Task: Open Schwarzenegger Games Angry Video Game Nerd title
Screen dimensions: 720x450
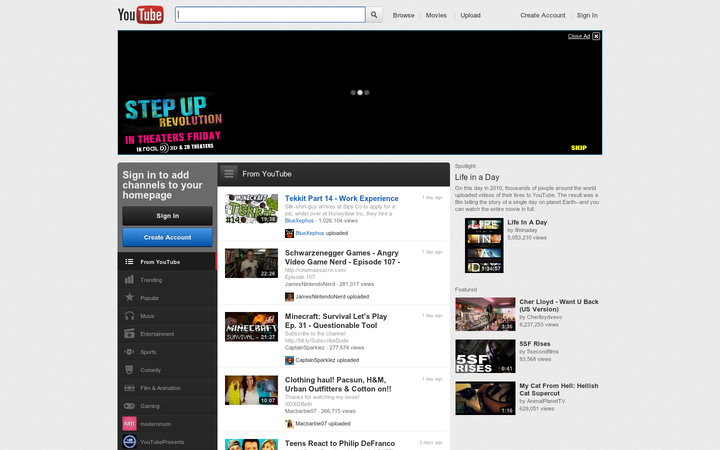Action: tap(342, 257)
